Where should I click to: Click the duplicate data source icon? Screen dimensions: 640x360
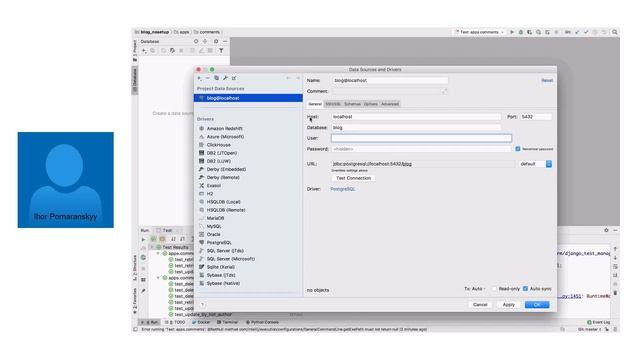point(216,78)
